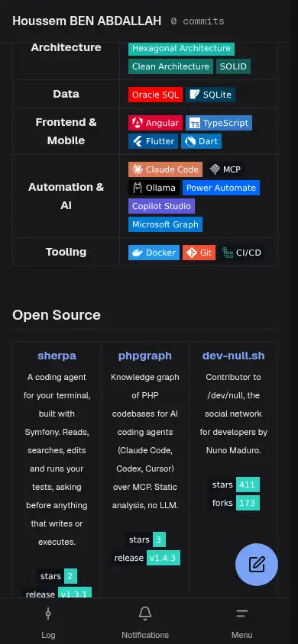298x644 pixels.
Task: Click the Git badge
Action: click(199, 253)
